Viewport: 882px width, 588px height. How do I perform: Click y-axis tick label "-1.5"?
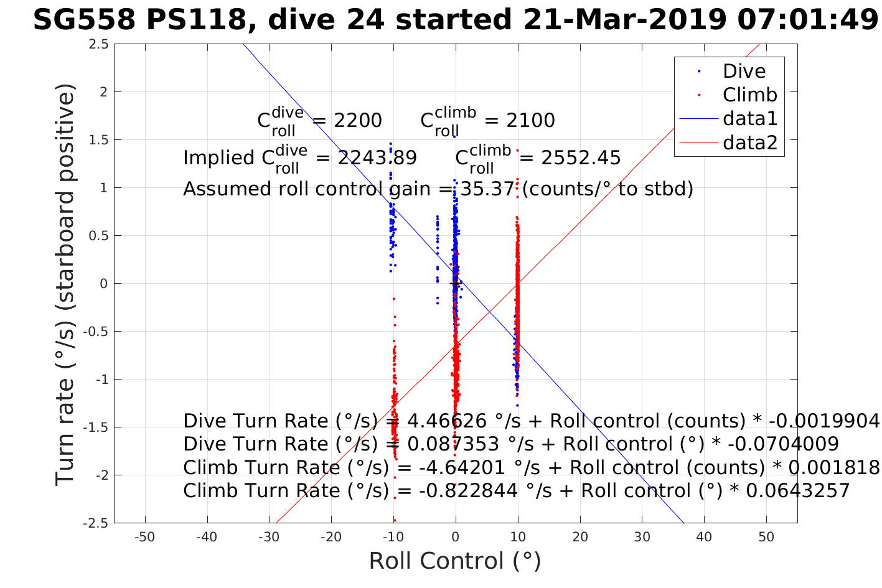tap(96, 427)
